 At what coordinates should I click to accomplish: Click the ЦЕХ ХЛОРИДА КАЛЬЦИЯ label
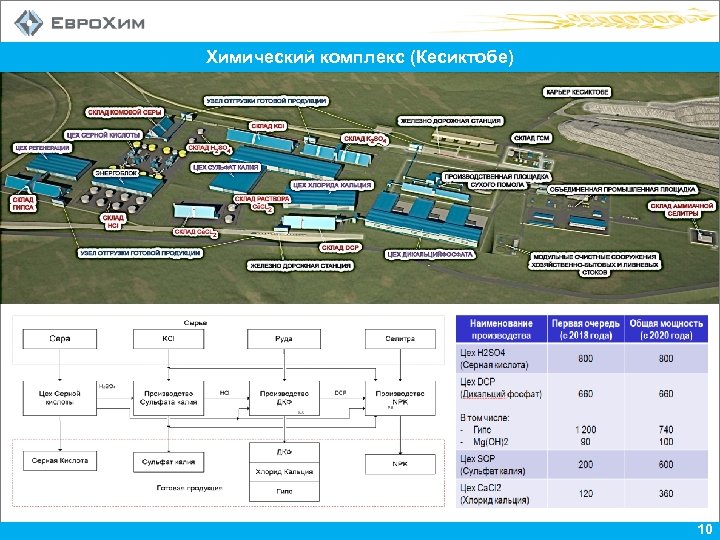coord(332,185)
